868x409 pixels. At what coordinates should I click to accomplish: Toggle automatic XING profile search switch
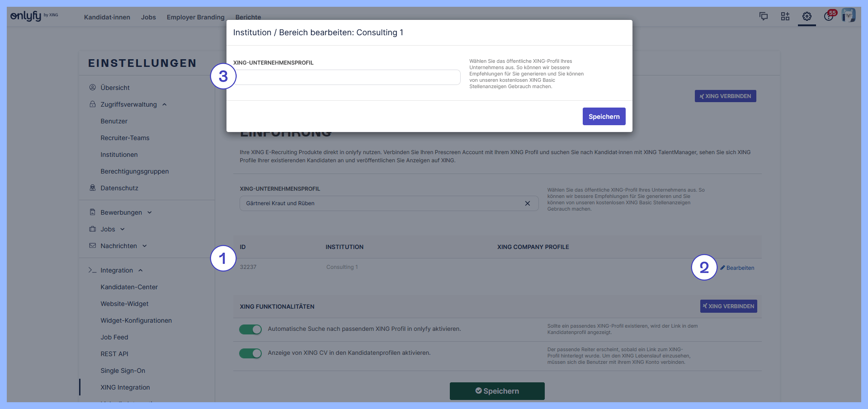[x=250, y=329]
